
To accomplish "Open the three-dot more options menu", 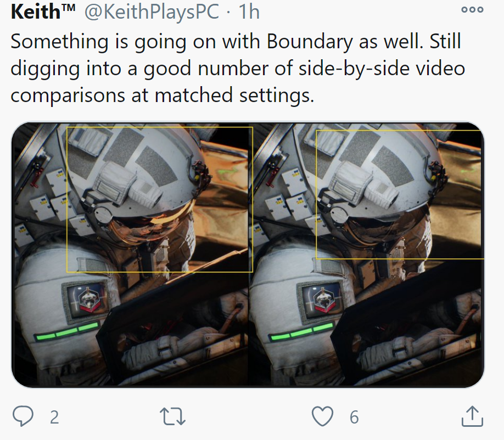I will tap(472, 10).
